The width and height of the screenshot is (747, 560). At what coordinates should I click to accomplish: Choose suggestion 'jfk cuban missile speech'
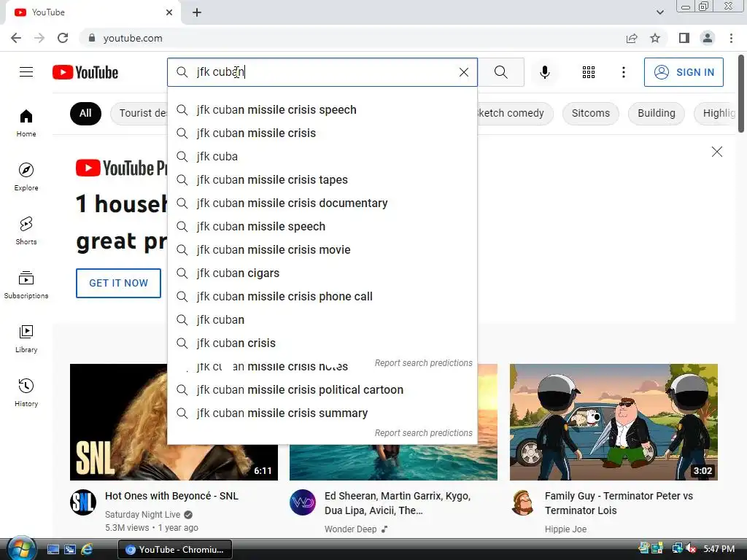322,227
